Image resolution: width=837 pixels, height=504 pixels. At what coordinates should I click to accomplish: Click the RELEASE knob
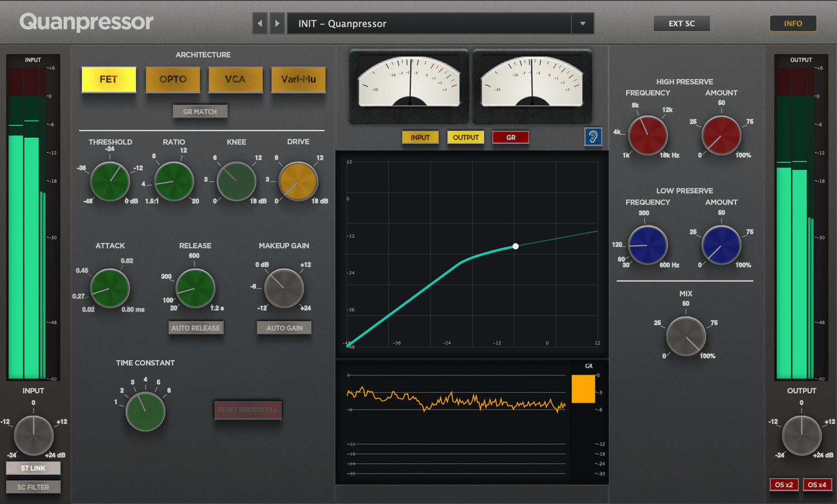[x=195, y=288]
